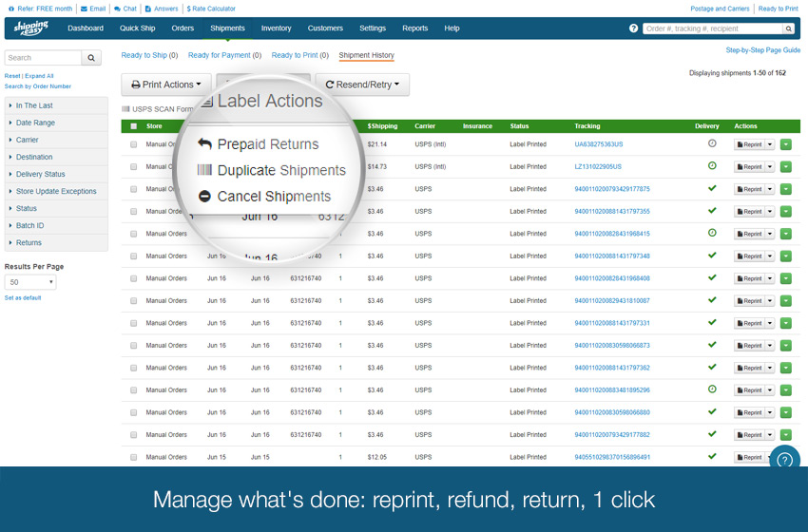
Task: Click Refer: FREE month link
Action: [x=40, y=9]
